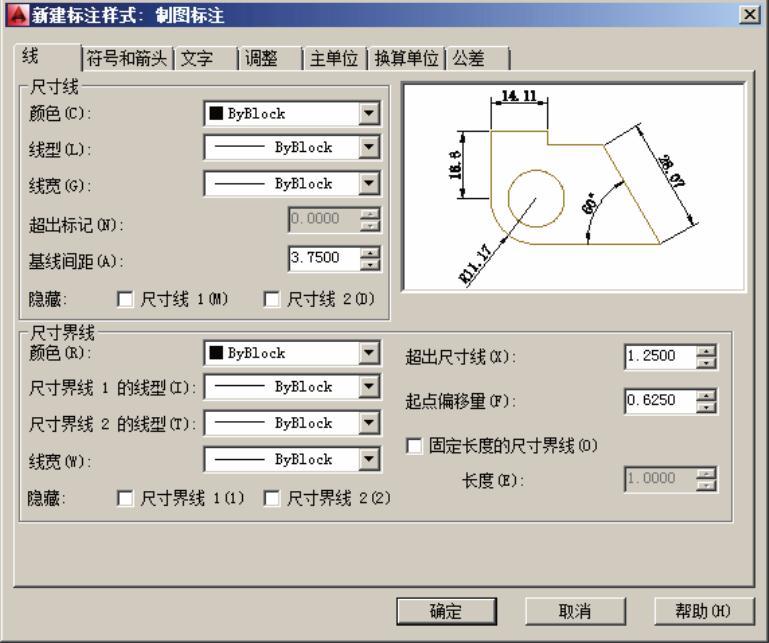This screenshot has width=769, height=643.
Task: Toggle the 尺寸线 2 hide checkbox
Action: [271, 298]
